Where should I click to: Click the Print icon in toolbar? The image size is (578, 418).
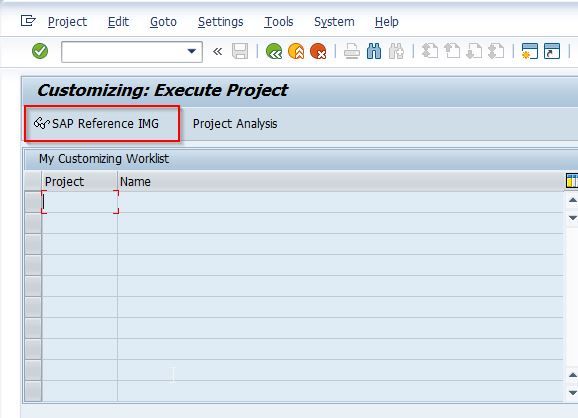coord(352,51)
